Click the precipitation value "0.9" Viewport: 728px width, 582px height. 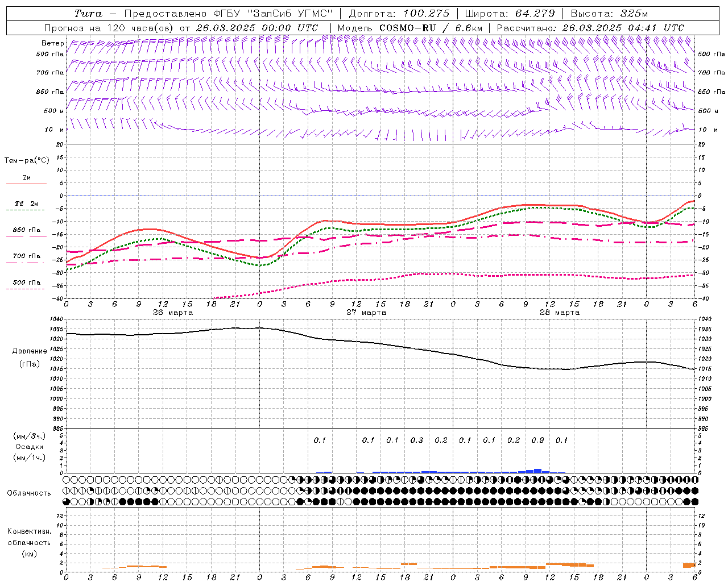pyautogui.click(x=537, y=440)
